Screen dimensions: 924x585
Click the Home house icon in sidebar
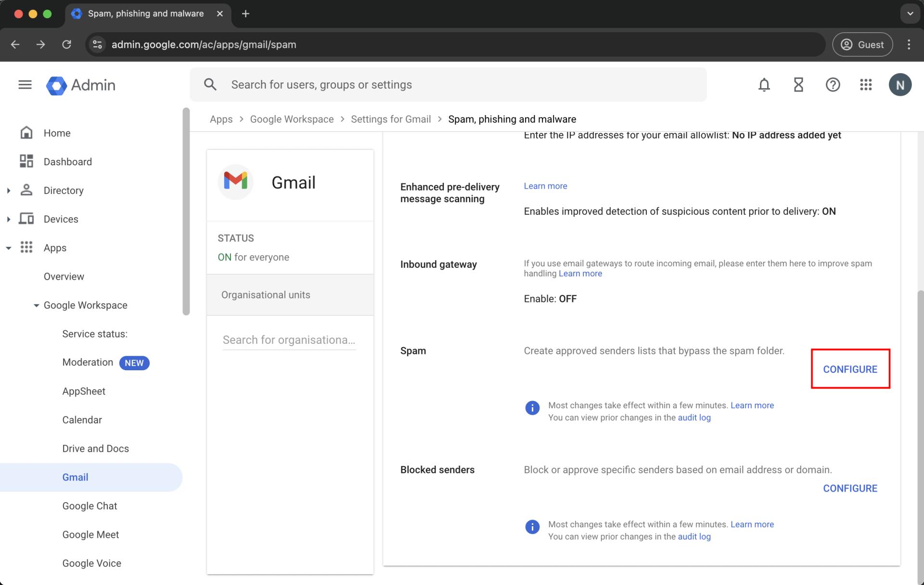tap(26, 132)
